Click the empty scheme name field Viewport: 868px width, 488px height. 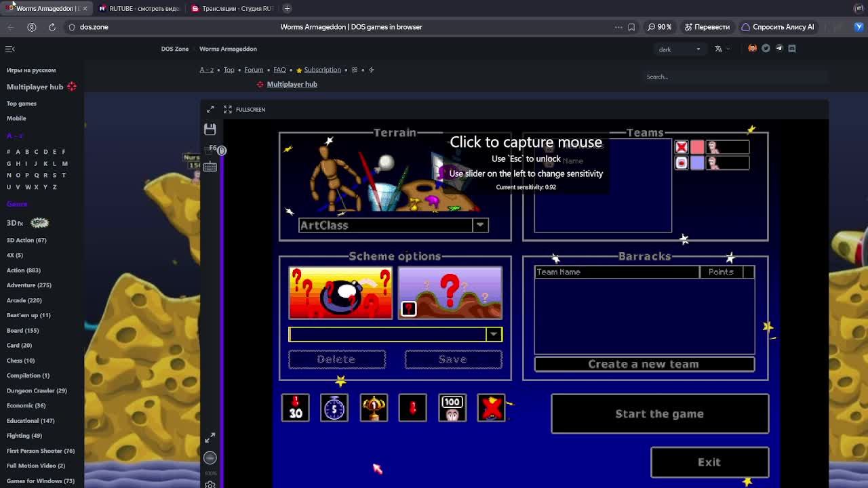point(387,334)
